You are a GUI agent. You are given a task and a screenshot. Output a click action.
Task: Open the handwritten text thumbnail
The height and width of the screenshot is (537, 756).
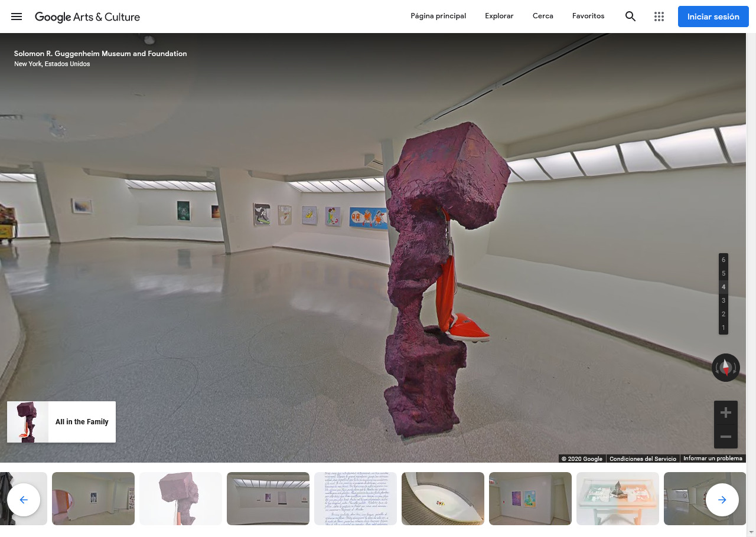[x=356, y=499]
